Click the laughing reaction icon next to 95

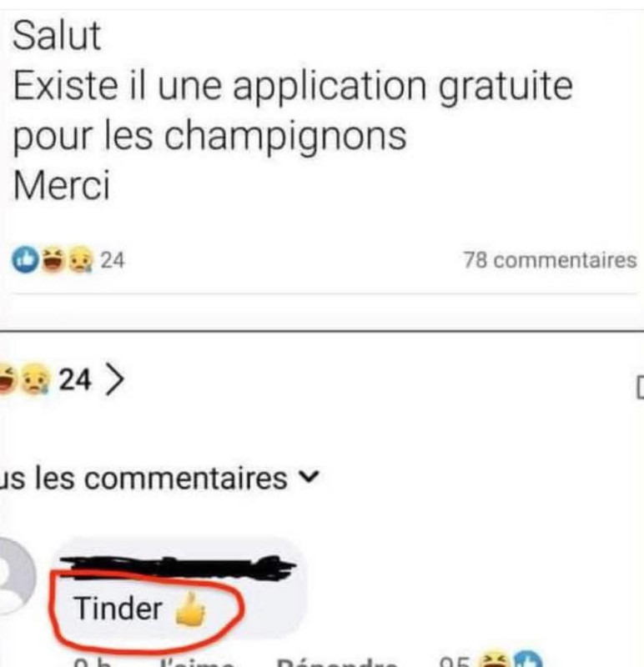pyautogui.click(x=494, y=659)
